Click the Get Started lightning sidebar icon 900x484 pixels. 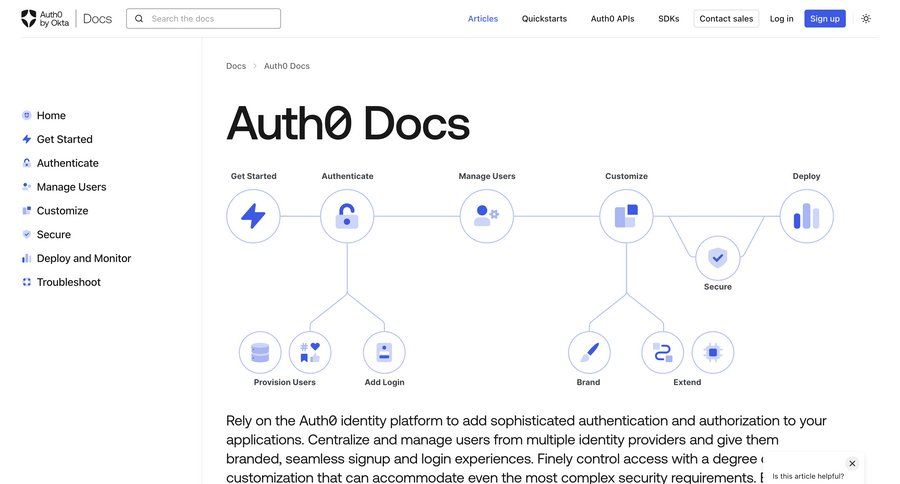click(x=26, y=139)
